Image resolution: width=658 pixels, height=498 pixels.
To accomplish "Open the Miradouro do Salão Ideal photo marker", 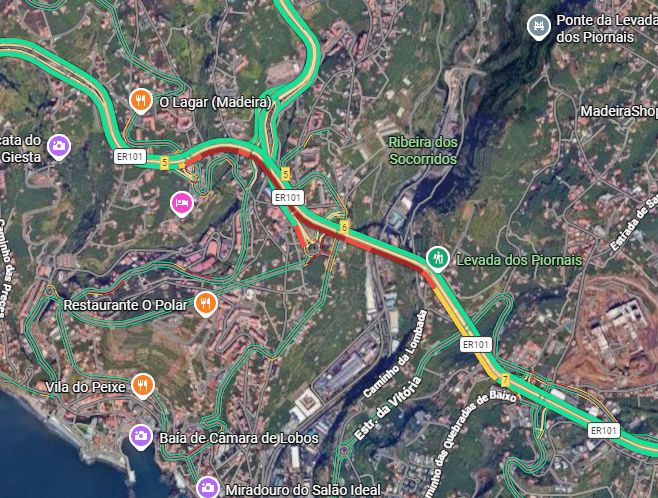I will coord(208,488).
